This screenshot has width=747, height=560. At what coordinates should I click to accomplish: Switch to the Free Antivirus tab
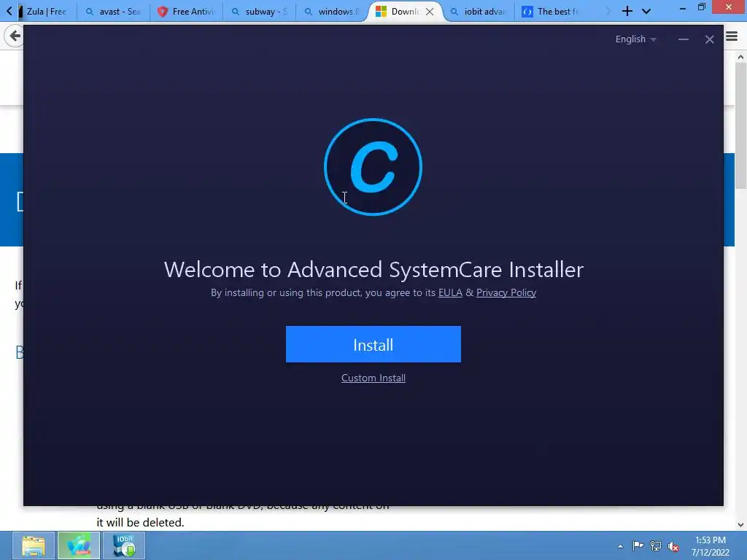[x=186, y=12]
